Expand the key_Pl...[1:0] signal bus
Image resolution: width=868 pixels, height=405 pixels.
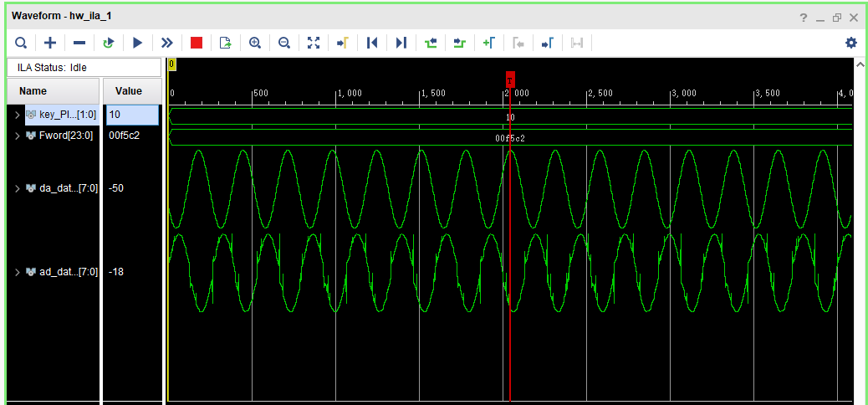click(x=18, y=115)
